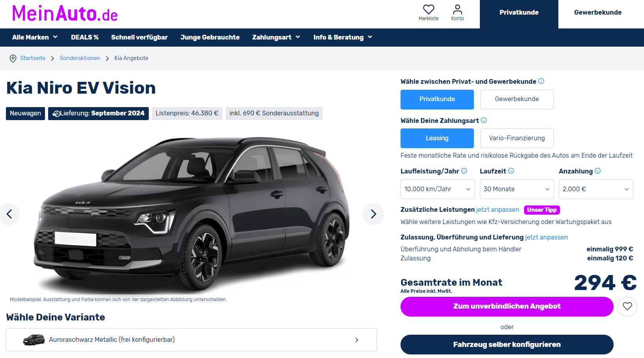Open the Anzahlung 2.000 € dropdown
The image size is (644, 358).
pyautogui.click(x=596, y=189)
